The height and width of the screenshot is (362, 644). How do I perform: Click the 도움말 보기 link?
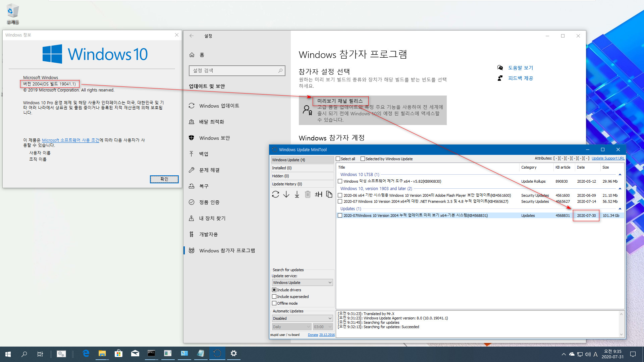[x=520, y=68]
